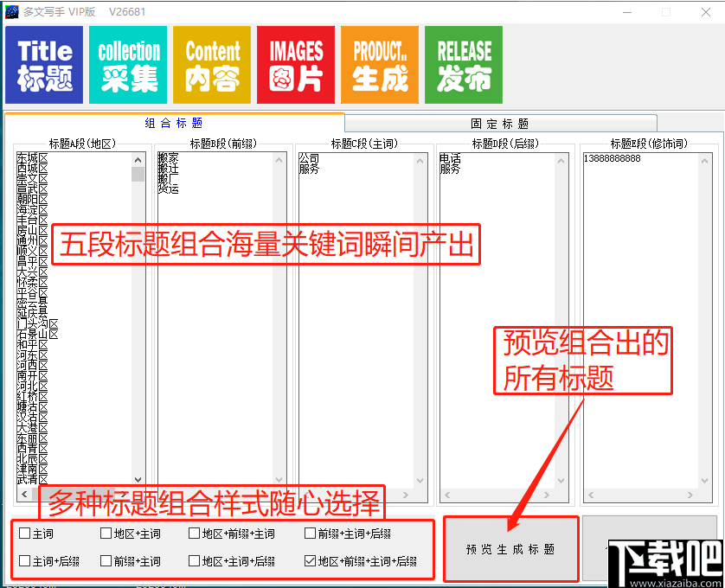Viewport: 725px width, 588px height.
Task: Open the IMAGES 图片 module
Action: [x=295, y=64]
